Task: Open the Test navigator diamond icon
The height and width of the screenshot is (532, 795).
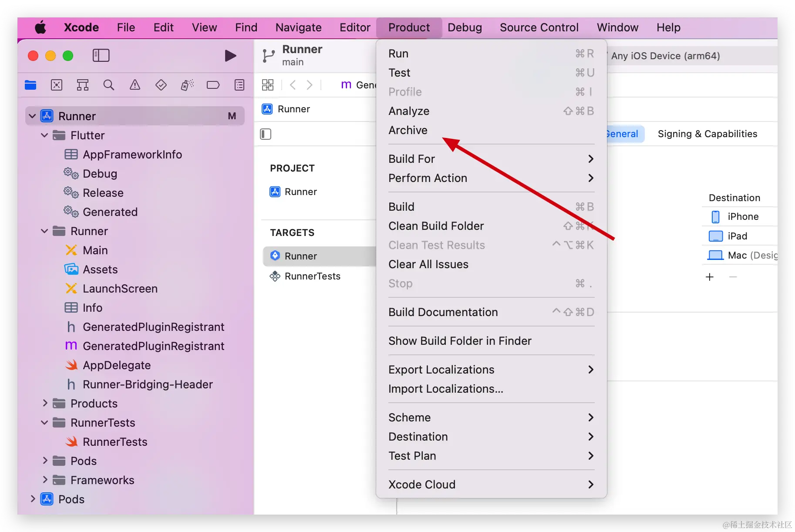Action: click(x=161, y=85)
